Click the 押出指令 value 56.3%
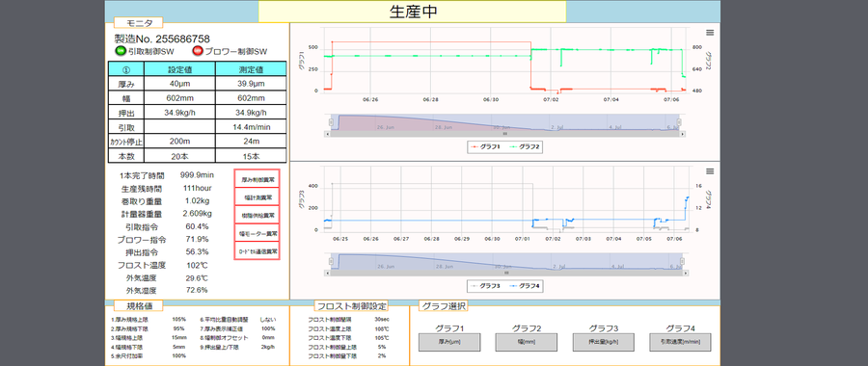This screenshot has width=868, height=366. pyautogui.click(x=197, y=251)
